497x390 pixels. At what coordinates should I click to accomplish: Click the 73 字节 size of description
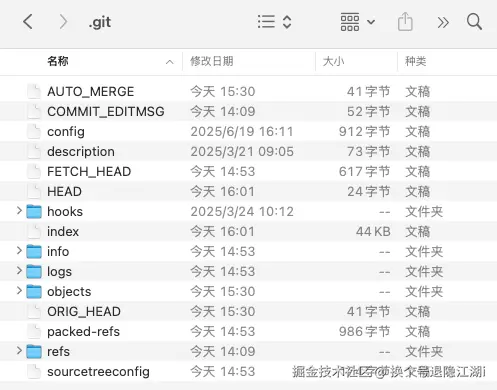[369, 152]
